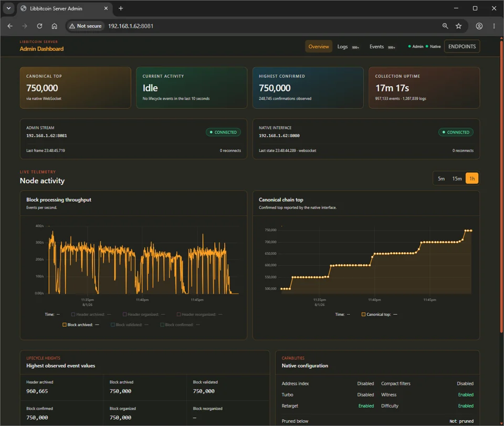Click the native interface CONNECTED badge
This screenshot has height=426, width=504.
tap(456, 132)
